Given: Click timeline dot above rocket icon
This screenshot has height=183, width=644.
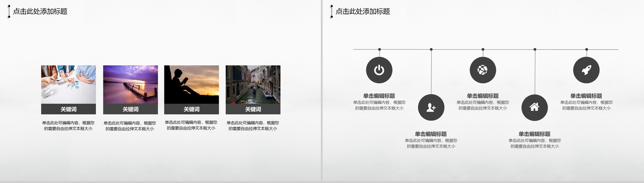Looking at the screenshot, I should (x=587, y=49).
